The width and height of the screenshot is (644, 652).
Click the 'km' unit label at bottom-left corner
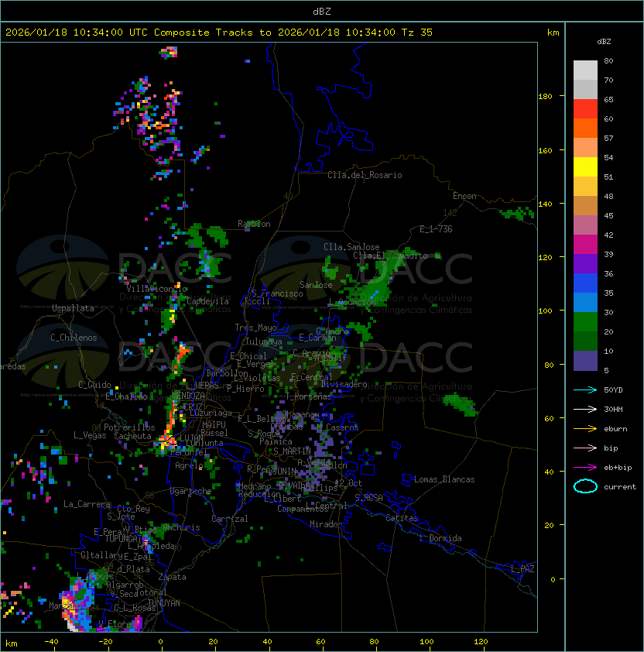(x=12, y=643)
